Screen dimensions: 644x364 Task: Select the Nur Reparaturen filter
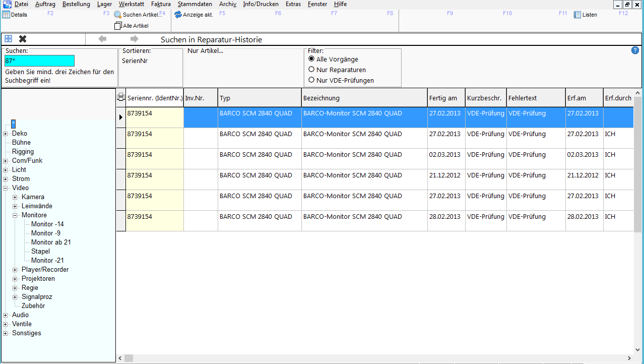pos(311,70)
